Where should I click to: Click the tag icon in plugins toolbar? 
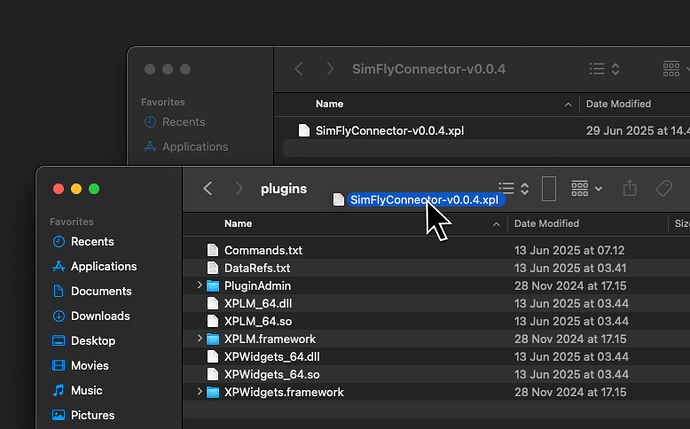pos(663,188)
